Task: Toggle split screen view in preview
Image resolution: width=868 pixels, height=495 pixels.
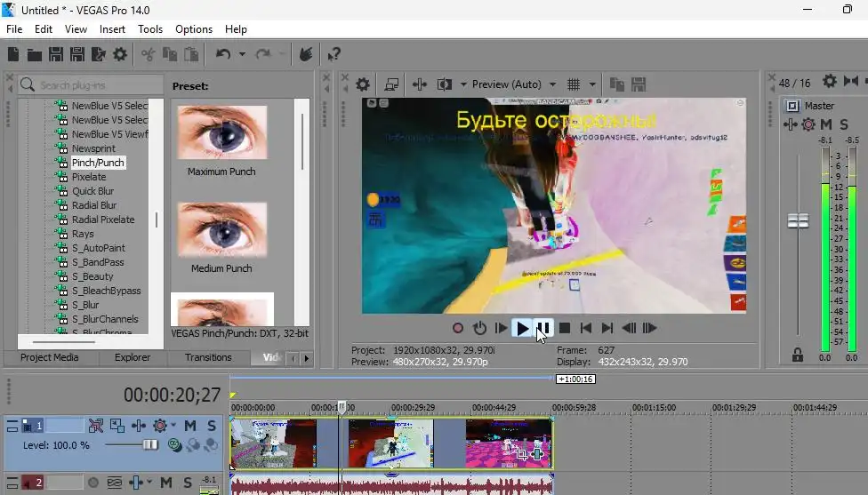Action: pos(444,84)
